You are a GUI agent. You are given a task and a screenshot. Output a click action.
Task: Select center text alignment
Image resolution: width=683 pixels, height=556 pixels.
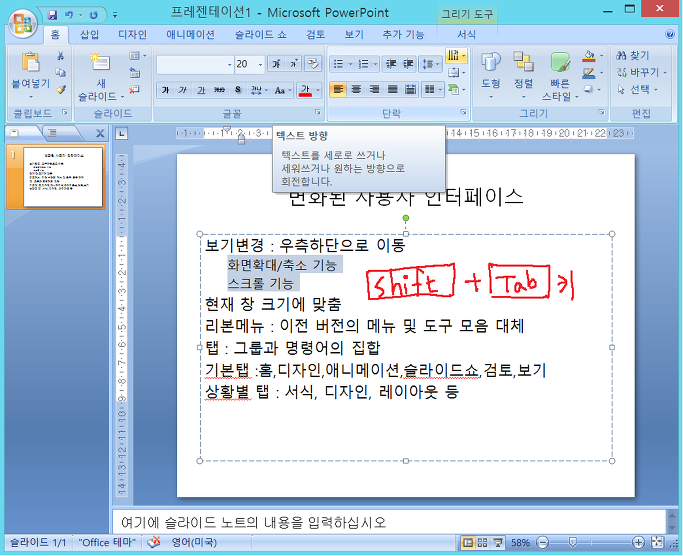pos(356,90)
